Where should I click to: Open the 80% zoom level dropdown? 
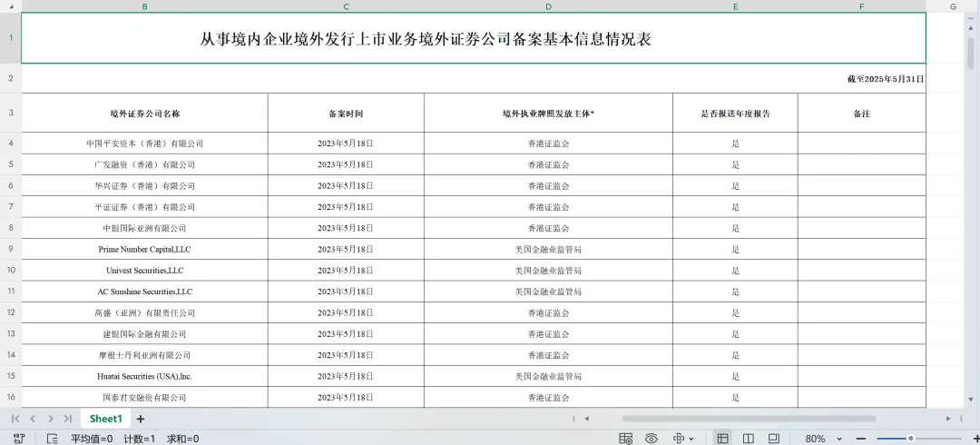(823, 439)
